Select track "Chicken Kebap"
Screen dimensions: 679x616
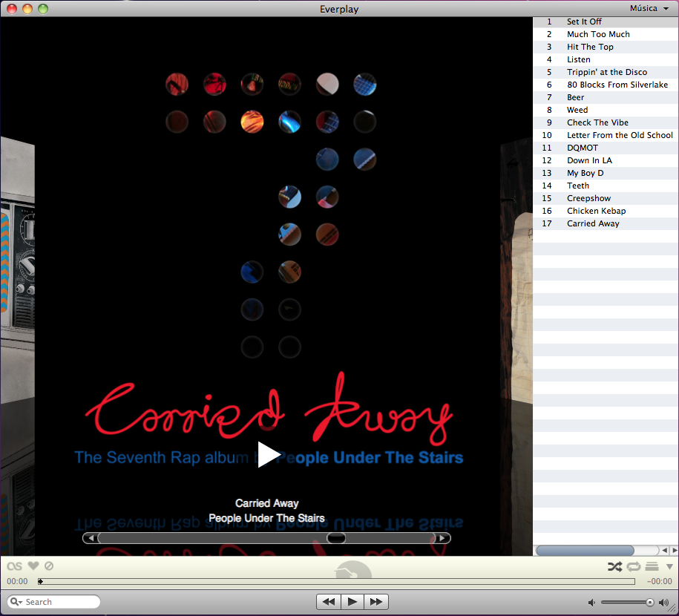tap(606, 211)
